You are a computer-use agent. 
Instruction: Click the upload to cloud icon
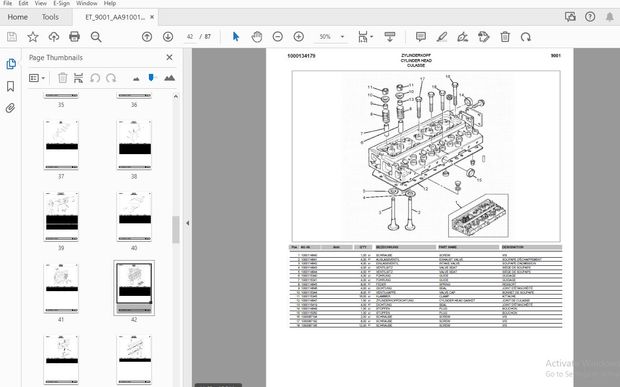pos(54,37)
